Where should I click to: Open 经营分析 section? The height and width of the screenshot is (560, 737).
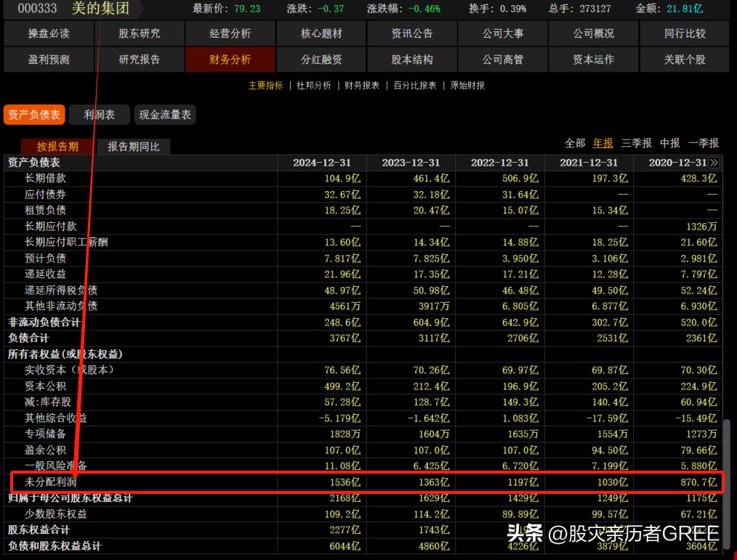coord(230,33)
